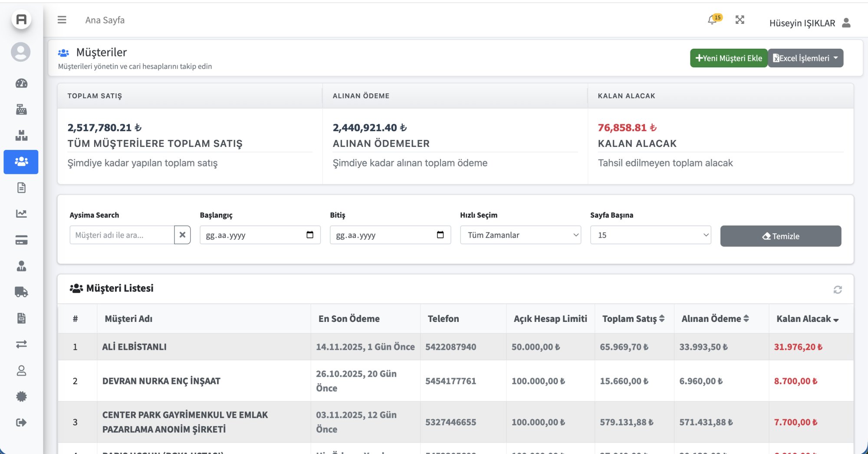Expand the Excel İşlemleri dropdown
The width and height of the screenshot is (868, 454).
[x=806, y=58]
